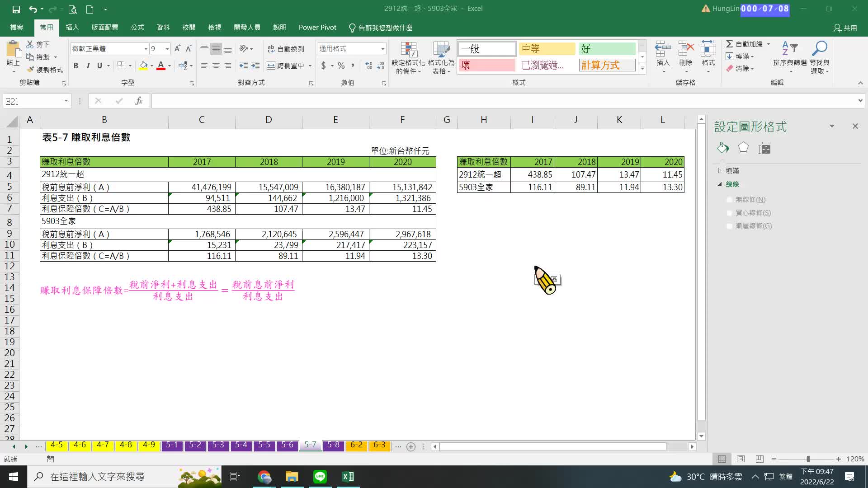
Task: Click the Increase Decimal icon
Action: pos(369,66)
